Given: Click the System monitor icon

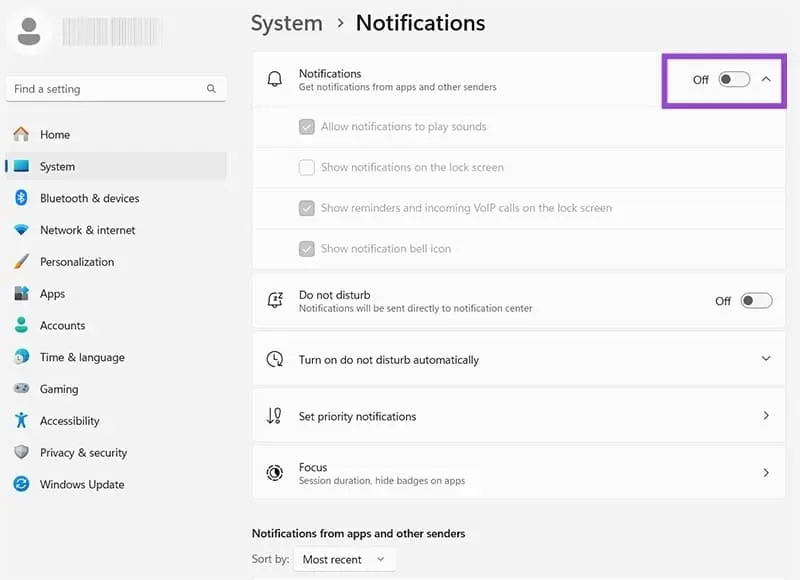Looking at the screenshot, I should point(21,166).
